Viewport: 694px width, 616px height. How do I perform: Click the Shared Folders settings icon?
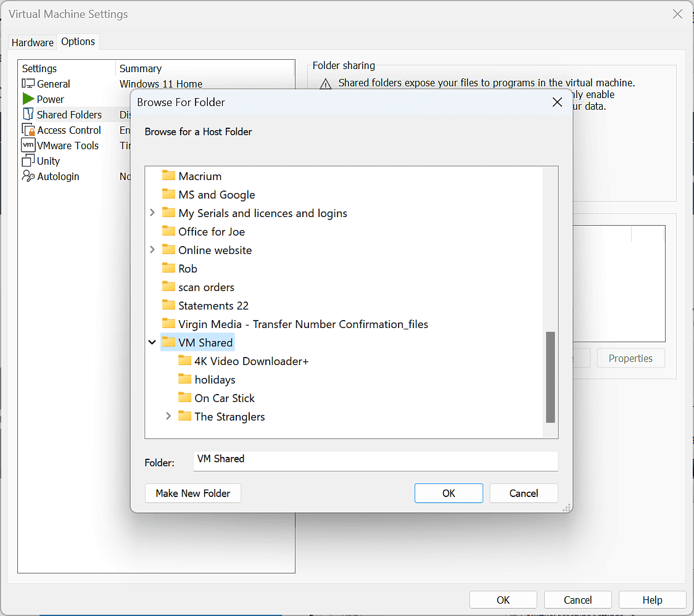click(x=28, y=114)
